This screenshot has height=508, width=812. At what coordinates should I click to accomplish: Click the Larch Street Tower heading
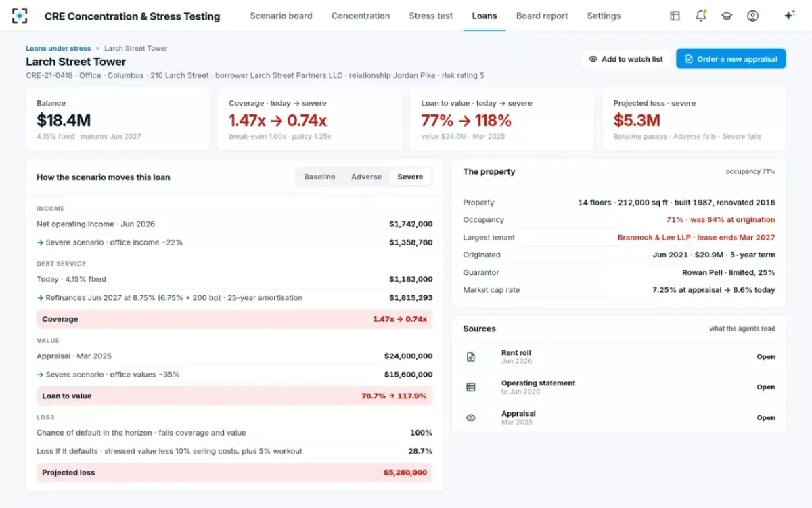coord(76,62)
